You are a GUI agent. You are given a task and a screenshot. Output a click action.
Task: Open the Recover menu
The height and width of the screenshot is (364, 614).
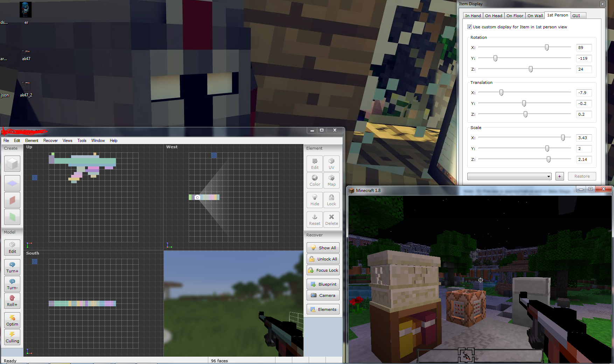(x=50, y=141)
